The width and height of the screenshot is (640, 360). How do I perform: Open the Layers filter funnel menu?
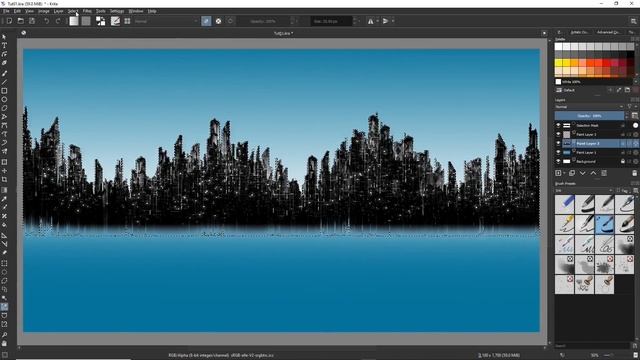(630, 107)
